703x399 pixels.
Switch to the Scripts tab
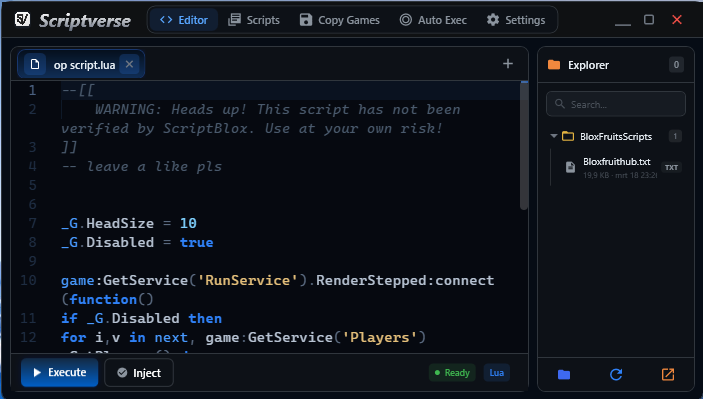(254, 20)
